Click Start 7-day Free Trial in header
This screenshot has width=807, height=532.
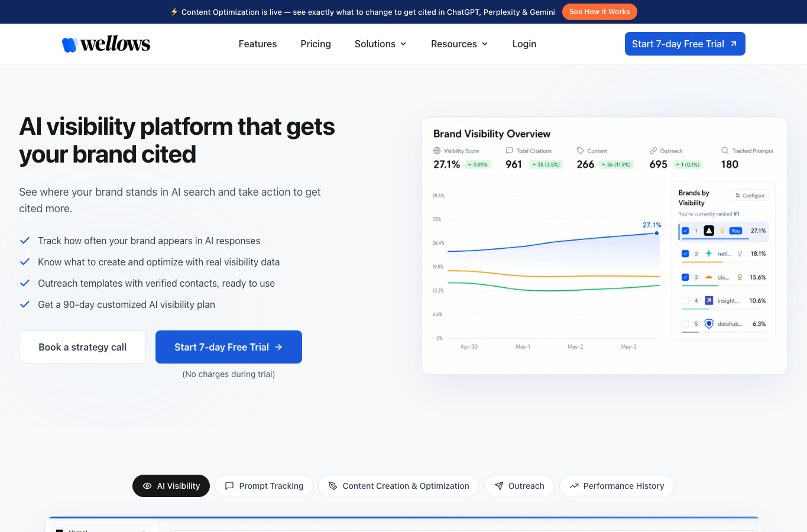pyautogui.click(x=685, y=44)
